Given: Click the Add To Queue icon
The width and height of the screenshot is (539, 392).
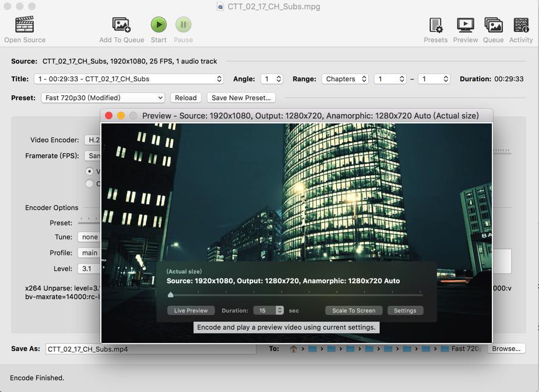Looking at the screenshot, I should [121, 24].
